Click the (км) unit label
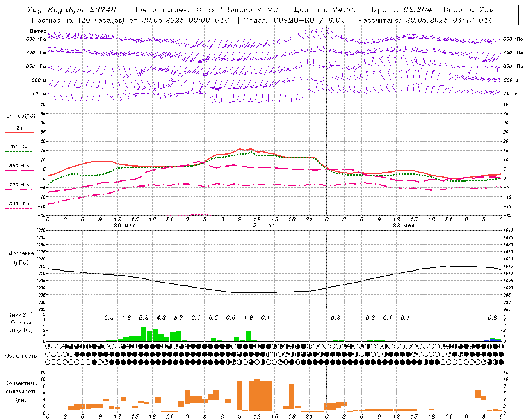525x420 pixels. click(x=21, y=399)
